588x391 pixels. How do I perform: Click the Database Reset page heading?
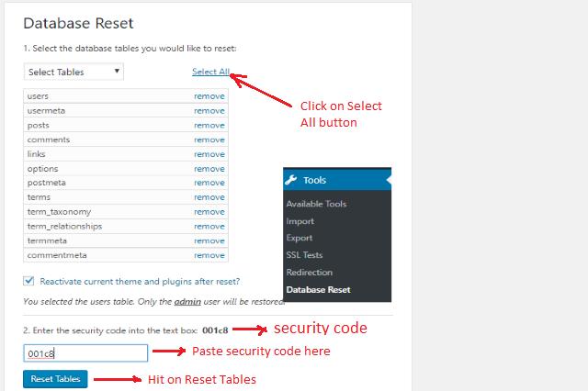click(78, 23)
